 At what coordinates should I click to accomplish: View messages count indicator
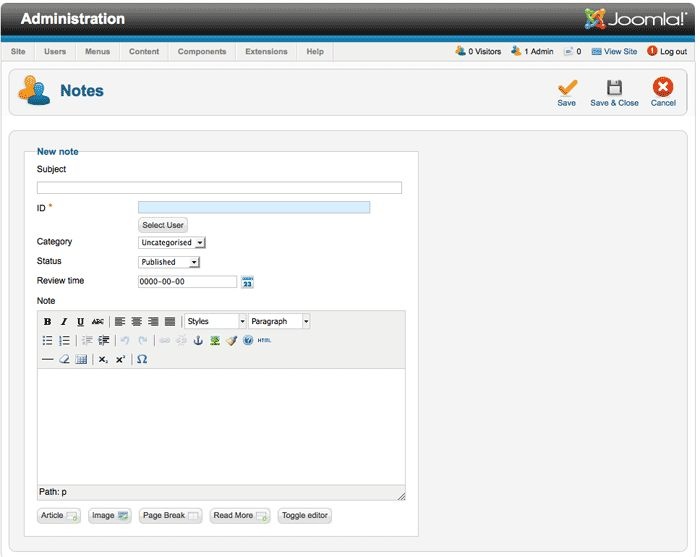point(573,51)
